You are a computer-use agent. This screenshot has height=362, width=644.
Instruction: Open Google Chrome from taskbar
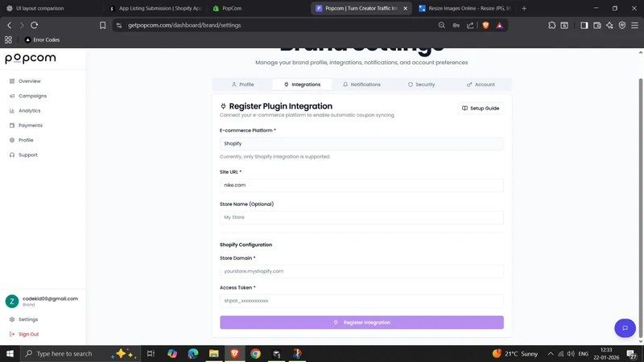click(x=255, y=353)
